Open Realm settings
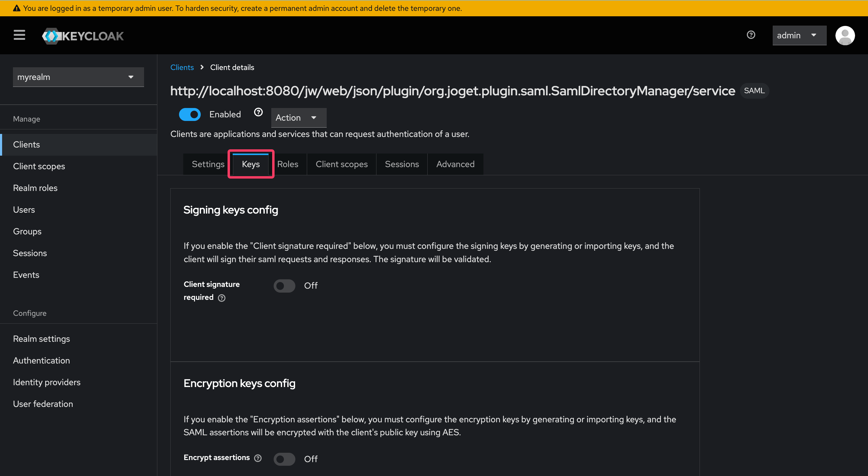 (x=78, y=339)
